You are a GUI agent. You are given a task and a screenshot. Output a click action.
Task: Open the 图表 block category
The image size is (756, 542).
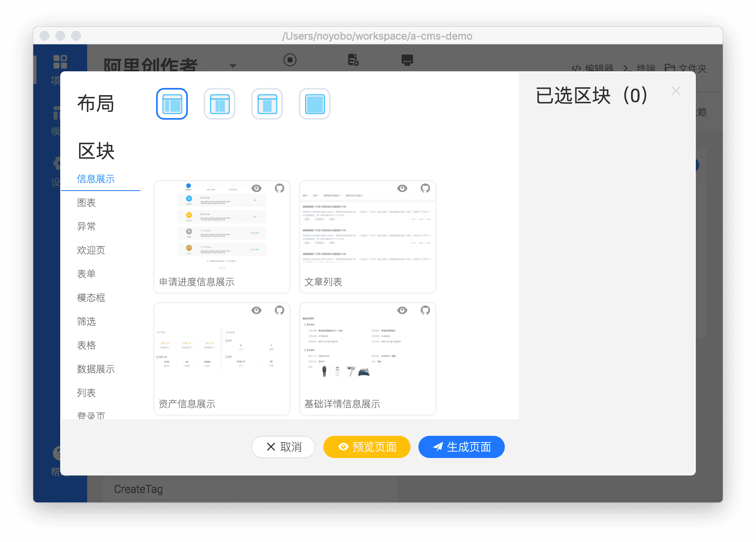click(x=86, y=203)
